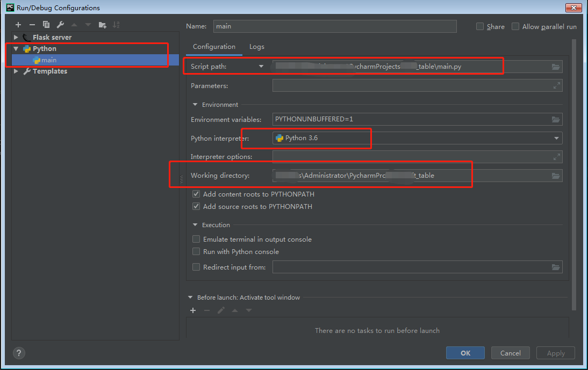Create new folder for configurations
This screenshot has width=588, height=370.
pyautogui.click(x=102, y=24)
